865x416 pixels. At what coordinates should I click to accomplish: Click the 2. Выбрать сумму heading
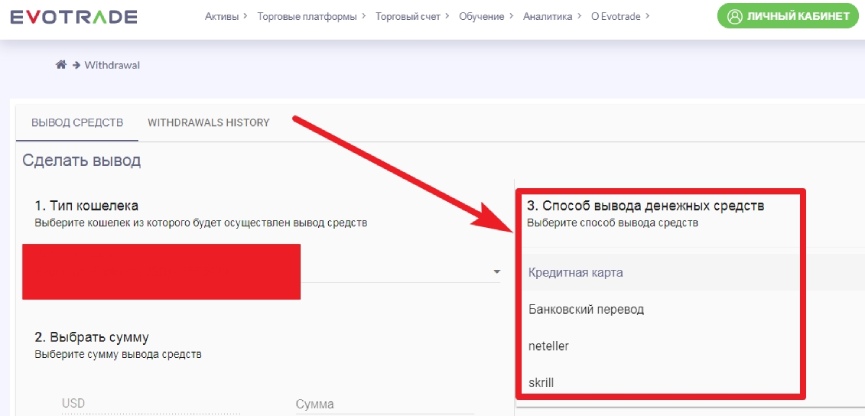[x=92, y=337]
